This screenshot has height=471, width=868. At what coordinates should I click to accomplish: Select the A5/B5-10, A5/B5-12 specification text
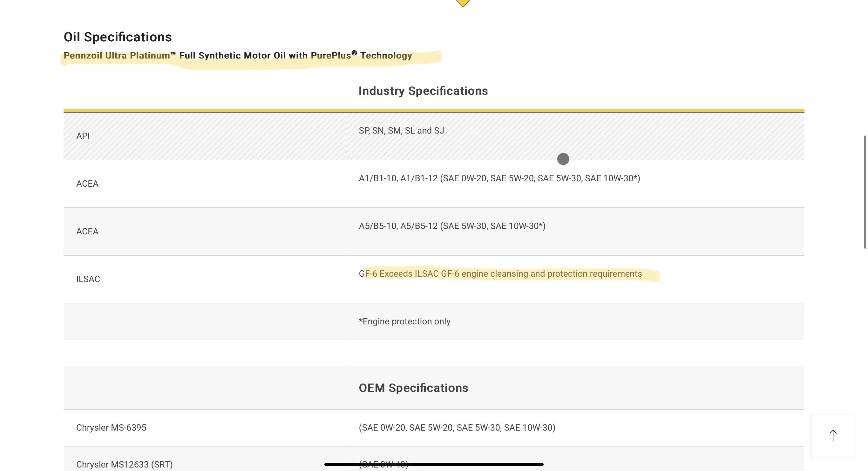click(452, 226)
